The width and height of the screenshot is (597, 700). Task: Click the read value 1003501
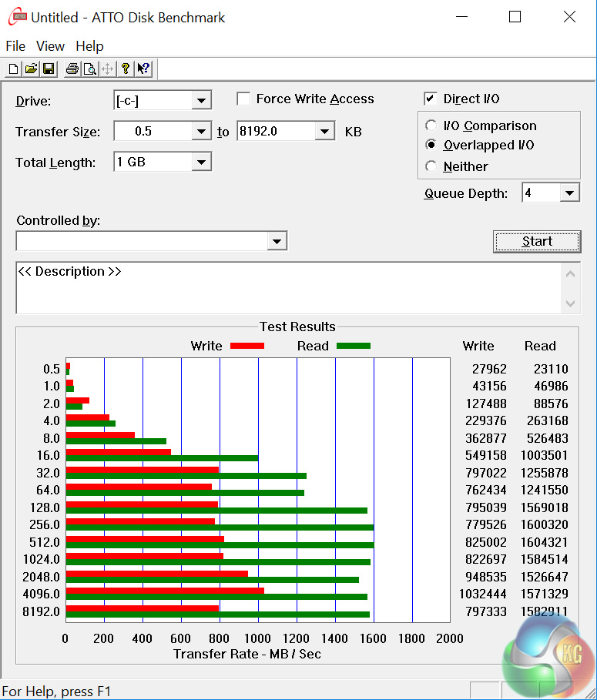click(545, 455)
